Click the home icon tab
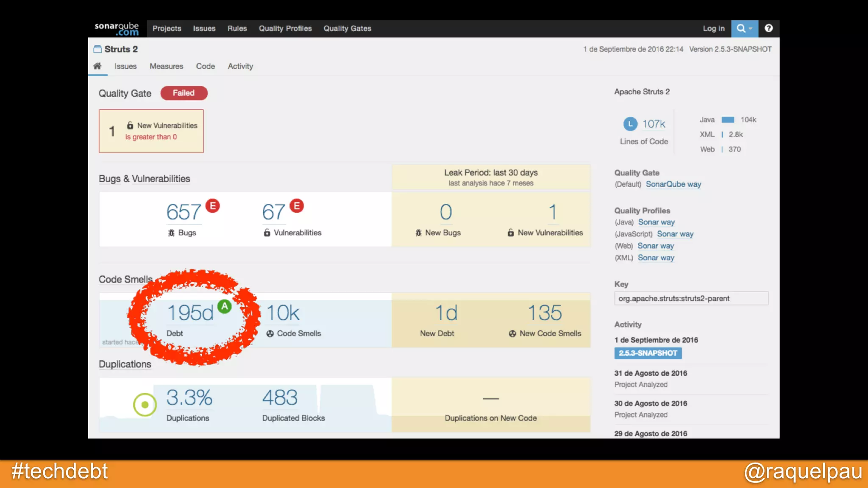This screenshot has width=868, height=488. (97, 66)
